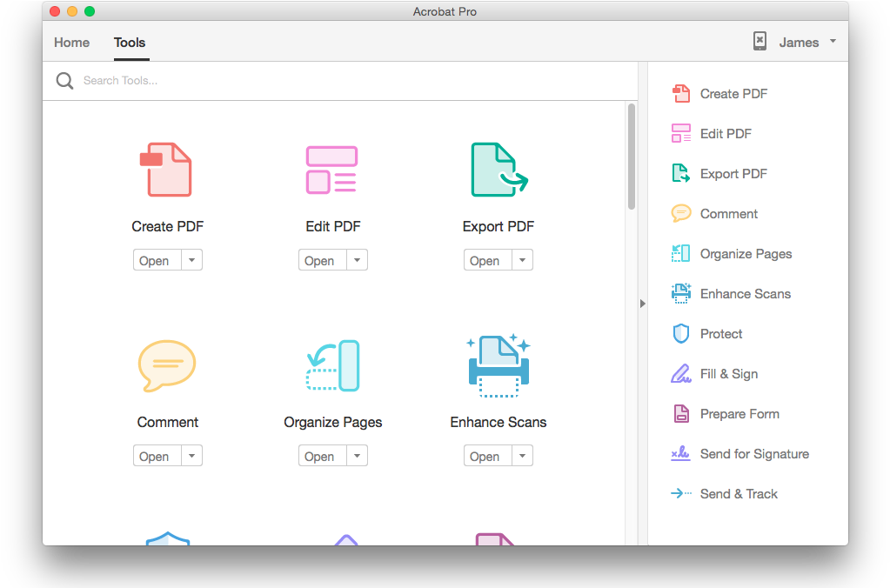Image resolution: width=890 pixels, height=588 pixels.
Task: Collapse the right tools sidebar
Action: click(x=642, y=304)
